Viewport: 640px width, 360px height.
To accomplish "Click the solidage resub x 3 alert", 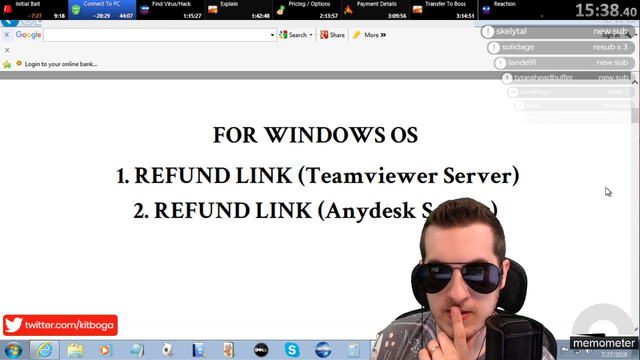I will (x=561, y=47).
